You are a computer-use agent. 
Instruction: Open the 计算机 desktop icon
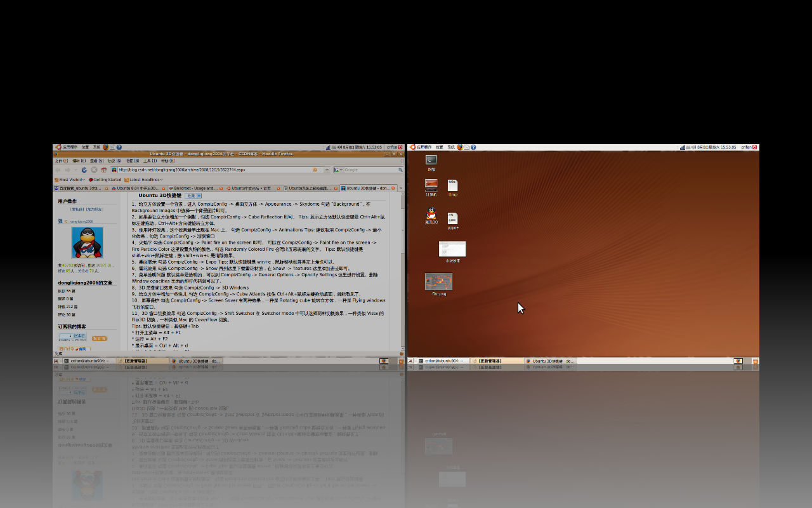click(431, 187)
